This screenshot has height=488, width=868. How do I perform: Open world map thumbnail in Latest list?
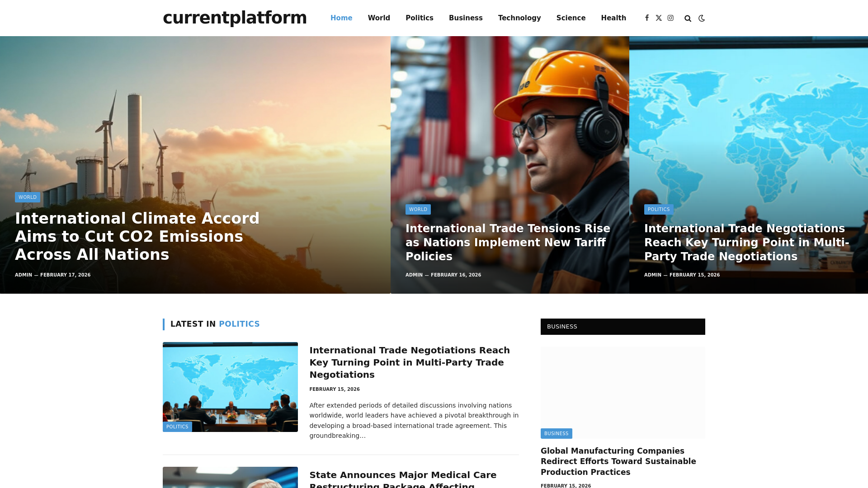click(230, 387)
